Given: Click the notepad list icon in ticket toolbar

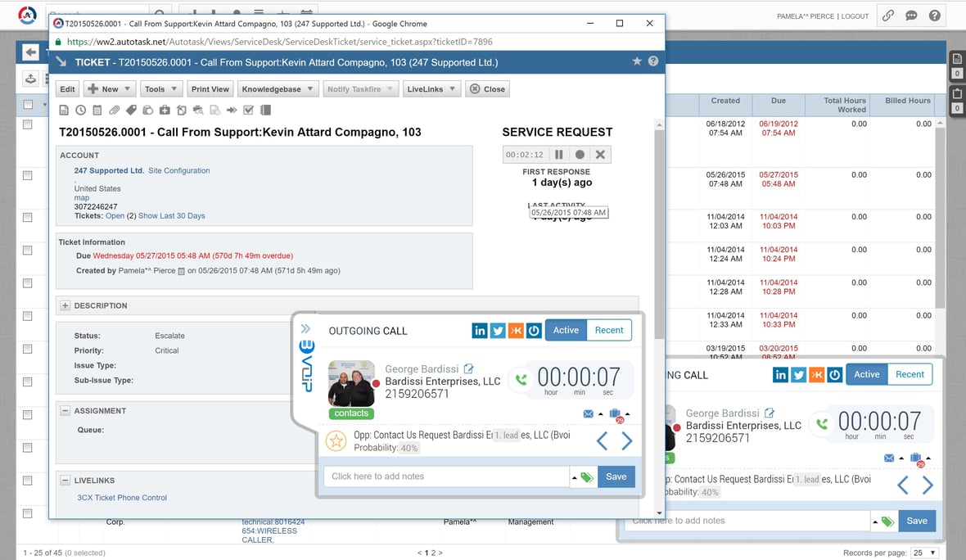Looking at the screenshot, I should [97, 111].
